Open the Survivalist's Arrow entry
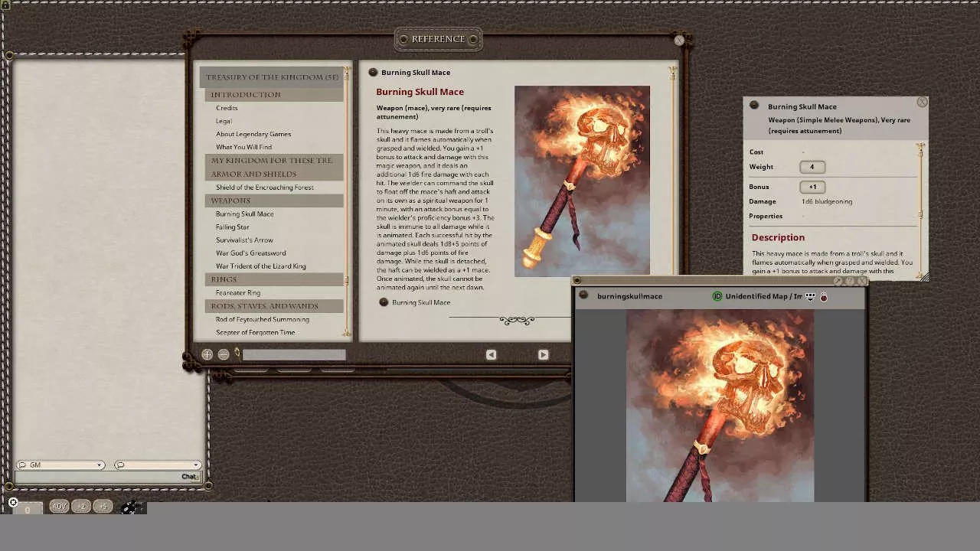Image resolution: width=980 pixels, height=551 pixels. 244,240
